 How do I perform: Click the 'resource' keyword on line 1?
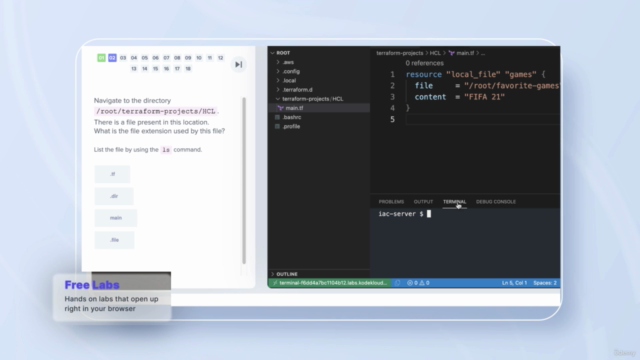[x=424, y=75]
